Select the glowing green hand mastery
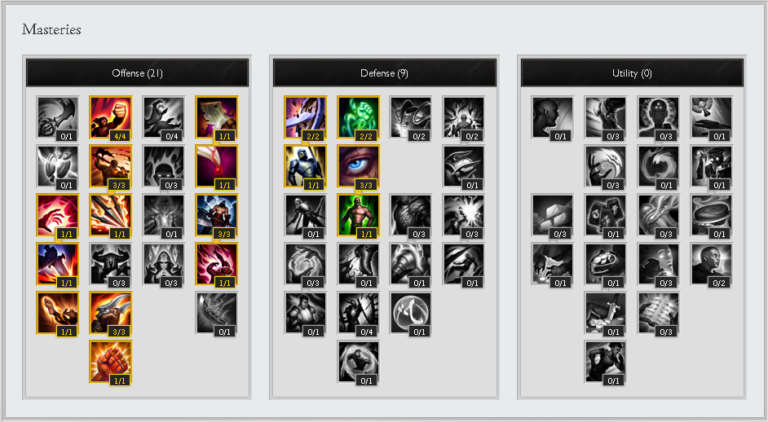 [358, 117]
